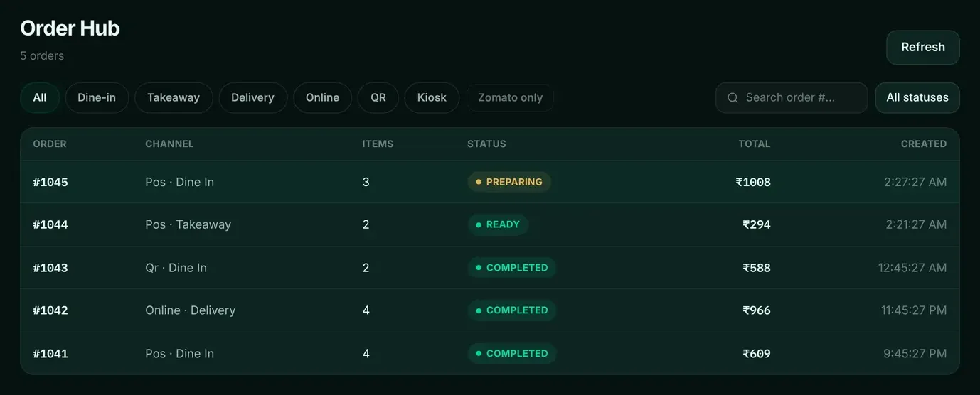Click COMPLETED badge of order #1041
980x395 pixels.
[511, 353]
